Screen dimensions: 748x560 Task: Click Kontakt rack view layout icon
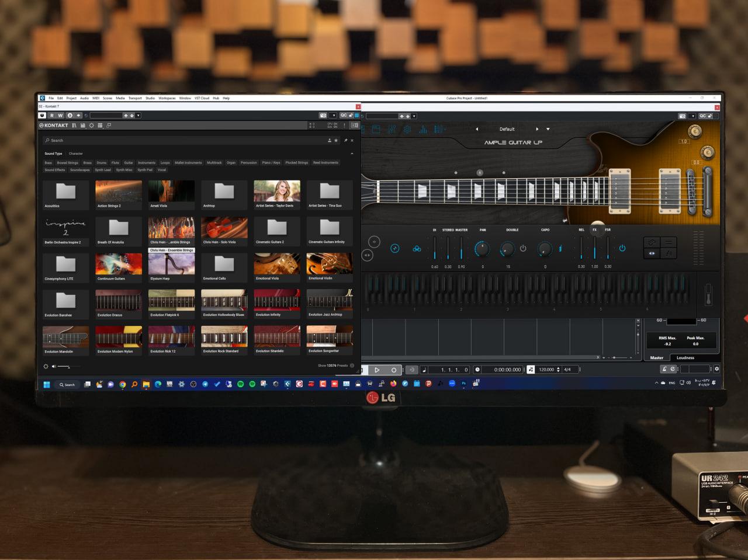[x=100, y=126]
